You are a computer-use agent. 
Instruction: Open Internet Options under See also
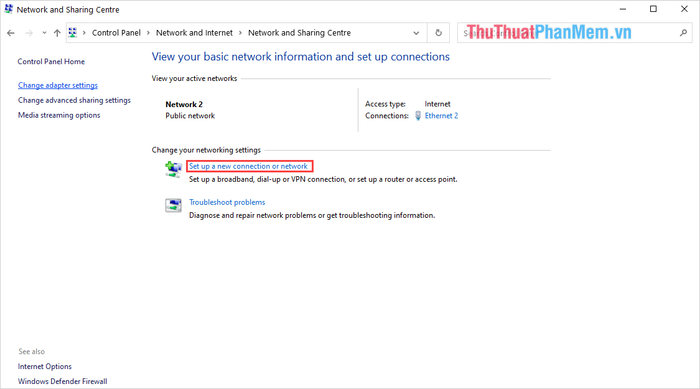click(45, 366)
